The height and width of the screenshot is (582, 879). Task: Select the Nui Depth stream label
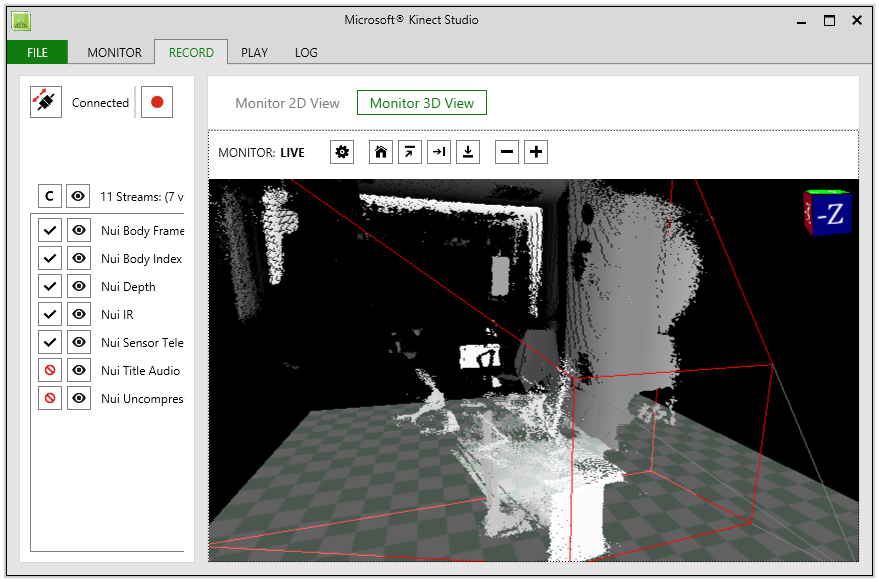pyautogui.click(x=128, y=287)
